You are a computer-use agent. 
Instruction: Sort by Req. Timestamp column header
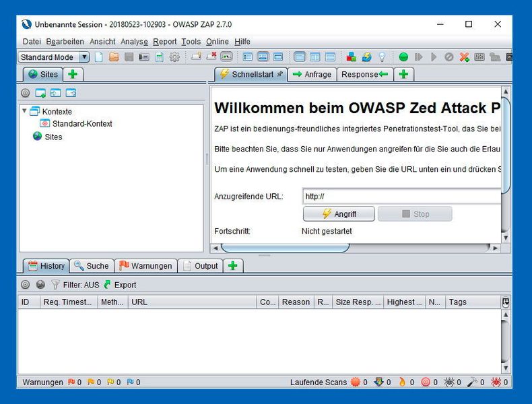click(69, 302)
